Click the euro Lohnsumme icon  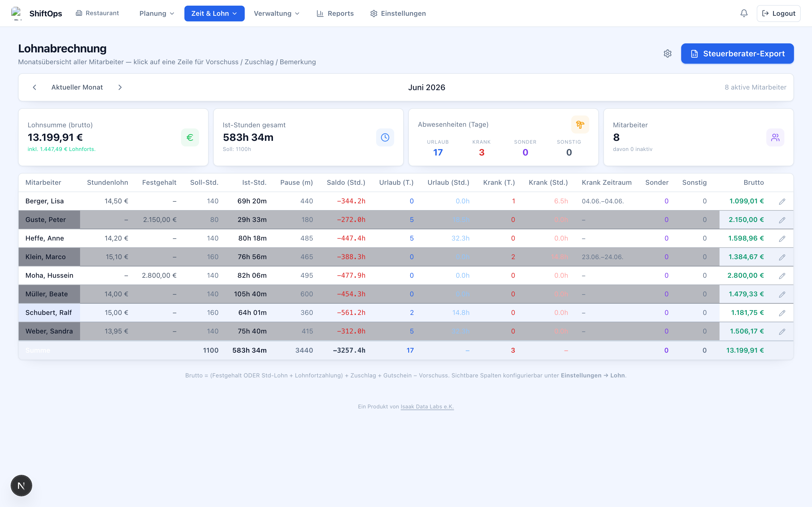pyautogui.click(x=190, y=137)
